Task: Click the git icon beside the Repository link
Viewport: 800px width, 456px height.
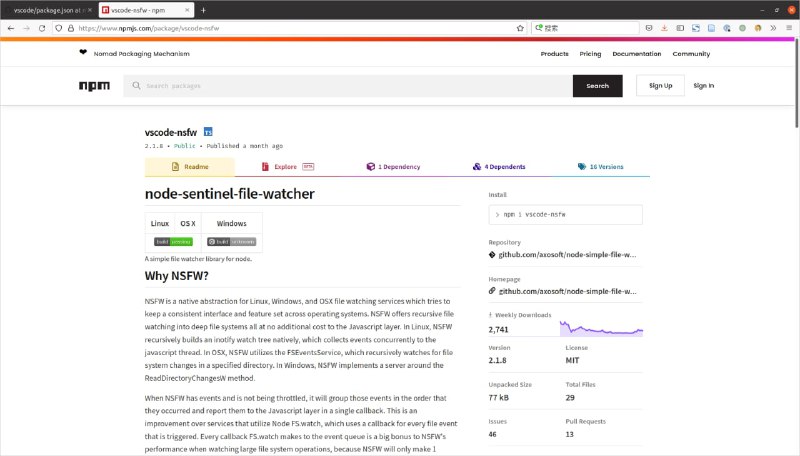Action: point(492,255)
